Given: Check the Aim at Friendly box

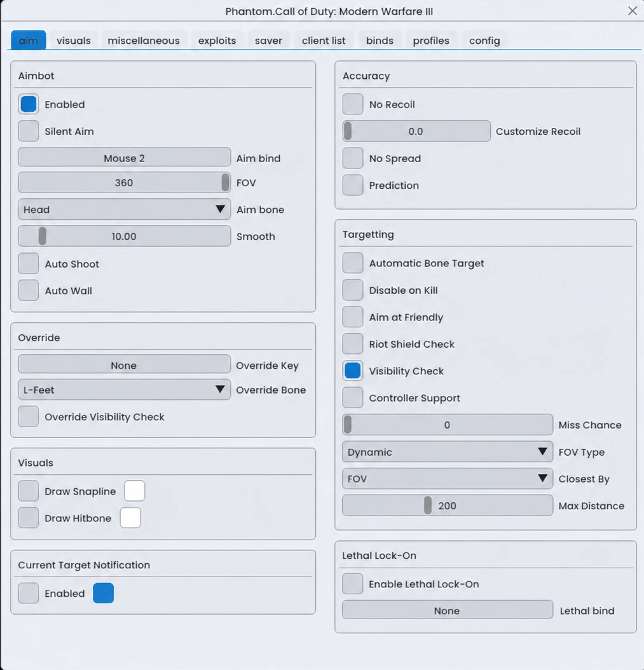Looking at the screenshot, I should (353, 317).
